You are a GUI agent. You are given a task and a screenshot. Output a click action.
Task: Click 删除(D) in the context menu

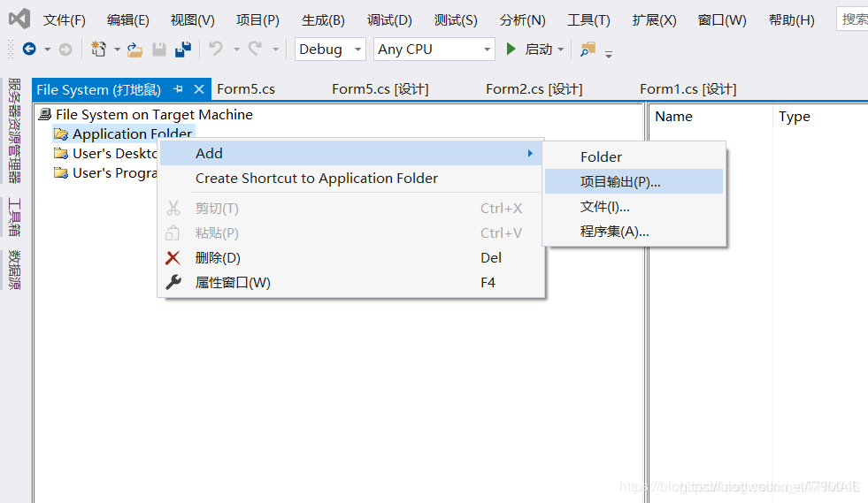coord(350,258)
